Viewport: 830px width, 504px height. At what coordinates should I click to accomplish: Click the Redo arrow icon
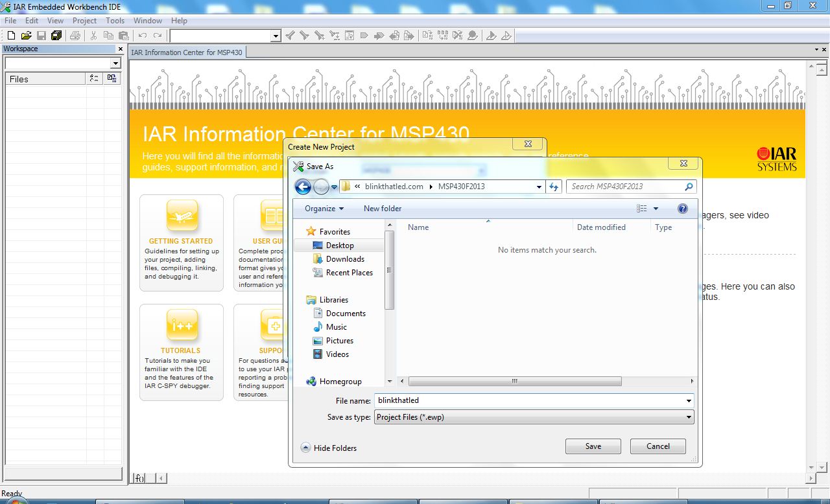point(158,36)
